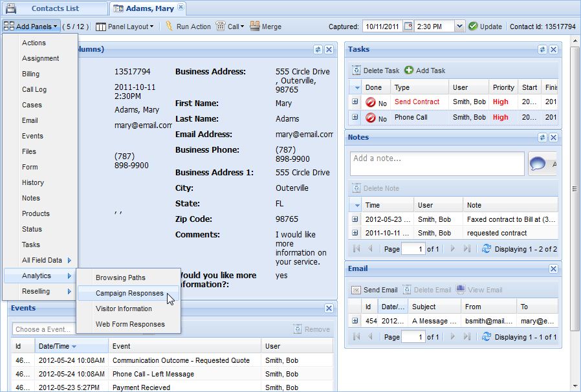
Task: Sort tasks by Priority column header
Action: (503, 87)
